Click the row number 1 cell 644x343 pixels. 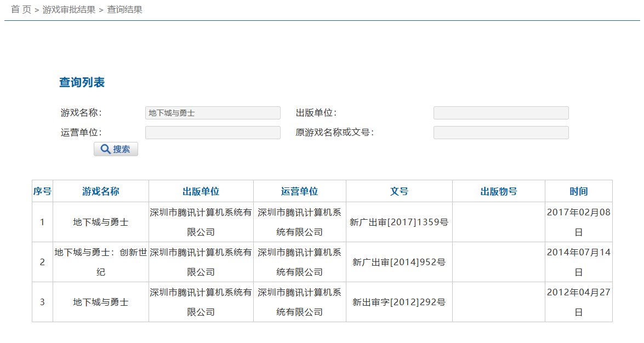click(42, 222)
